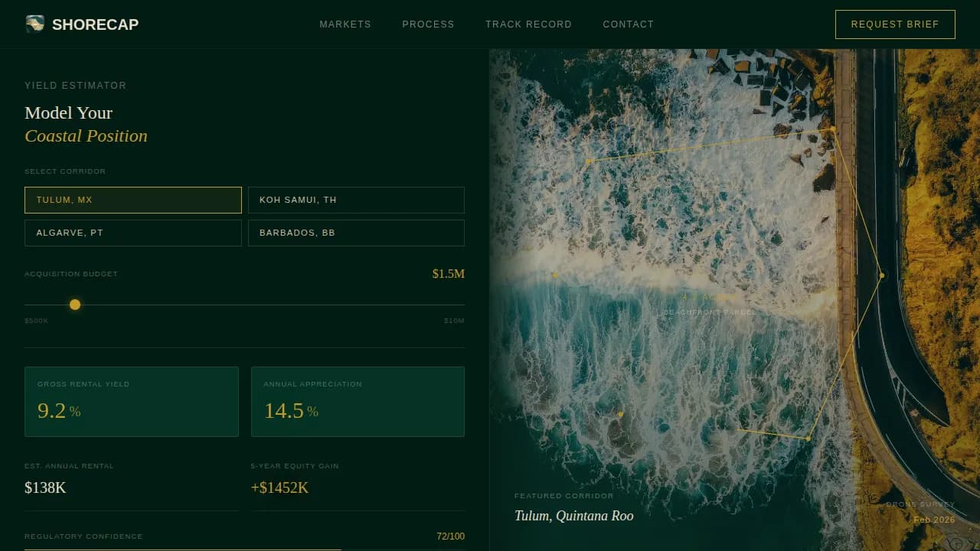Click the Drone Survey Feb 2026 label
The image size is (980, 551).
920,512
